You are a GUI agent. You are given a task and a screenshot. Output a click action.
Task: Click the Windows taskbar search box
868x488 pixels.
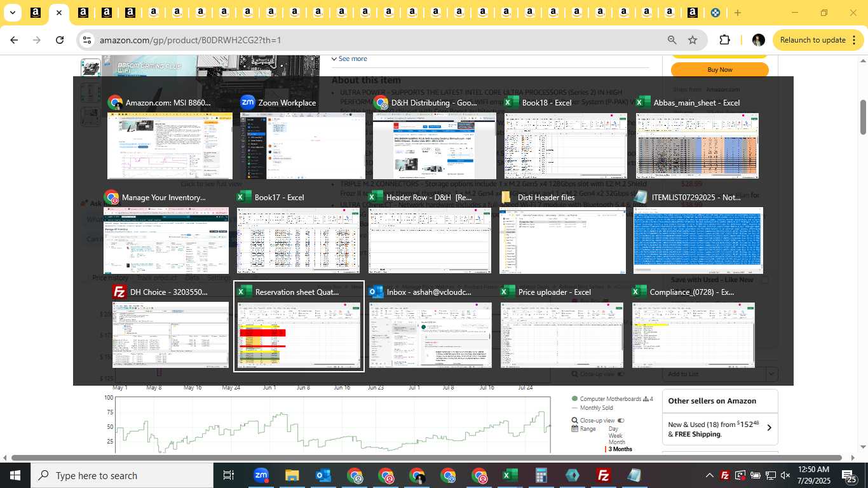click(122, 475)
